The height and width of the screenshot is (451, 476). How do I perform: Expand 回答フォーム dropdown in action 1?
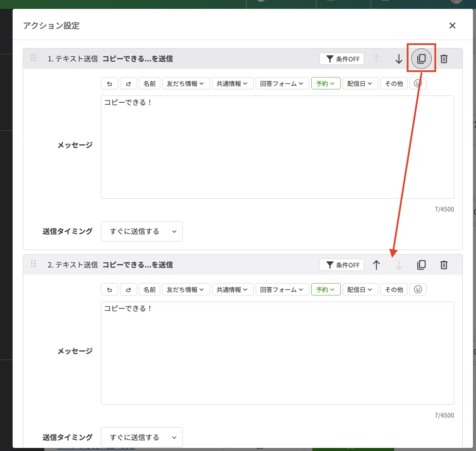(x=282, y=84)
